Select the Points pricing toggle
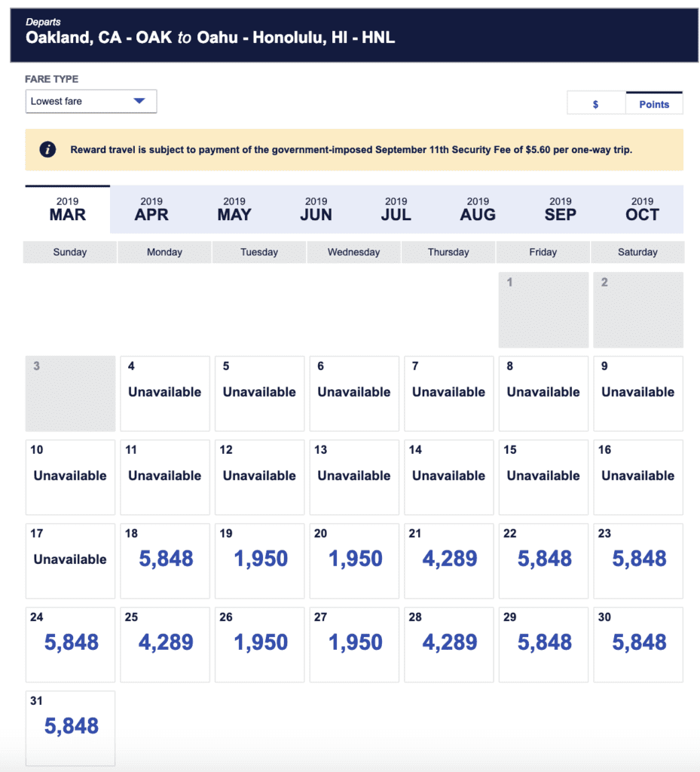 [x=653, y=103]
